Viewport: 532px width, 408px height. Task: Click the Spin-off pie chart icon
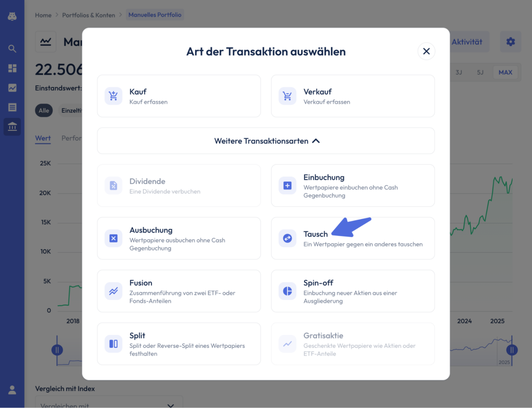[288, 291]
